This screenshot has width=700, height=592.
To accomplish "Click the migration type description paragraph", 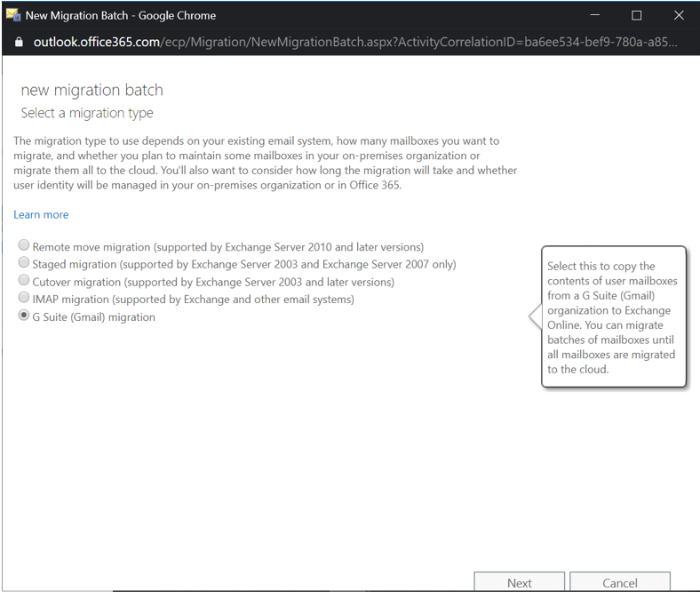I will [x=265, y=163].
